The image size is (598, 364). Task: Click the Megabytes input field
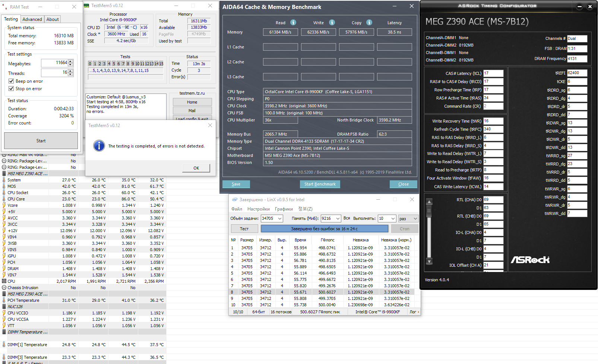click(54, 63)
